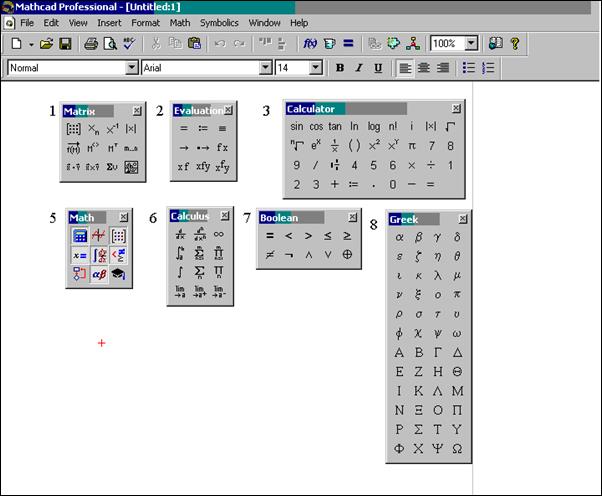The width and height of the screenshot is (602, 496).
Task: Click the Picture icon in Matrix palette
Action: point(131,167)
